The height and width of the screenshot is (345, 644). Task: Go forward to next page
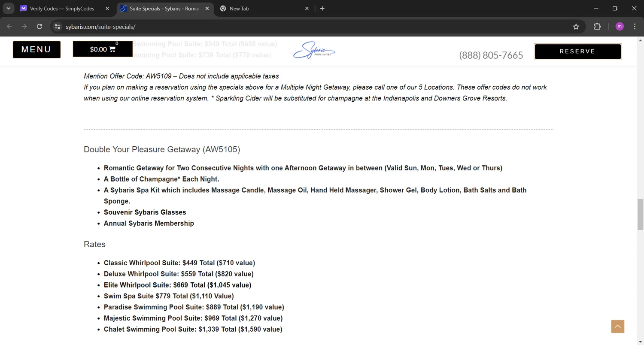tap(24, 27)
